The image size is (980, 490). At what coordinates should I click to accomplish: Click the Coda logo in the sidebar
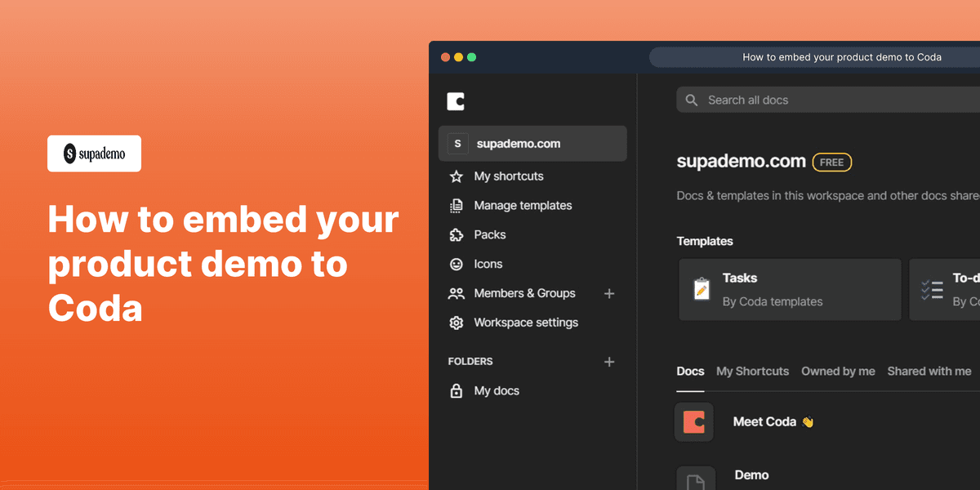pos(455,100)
